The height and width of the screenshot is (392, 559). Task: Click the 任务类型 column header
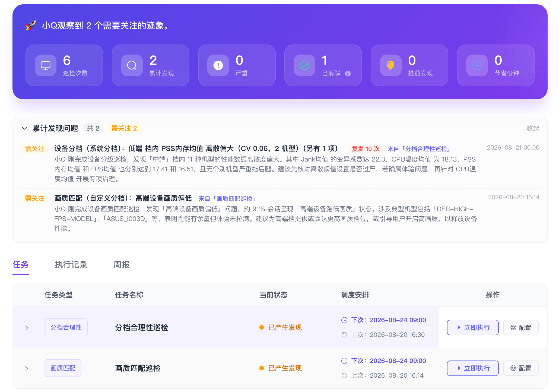pyautogui.click(x=58, y=295)
